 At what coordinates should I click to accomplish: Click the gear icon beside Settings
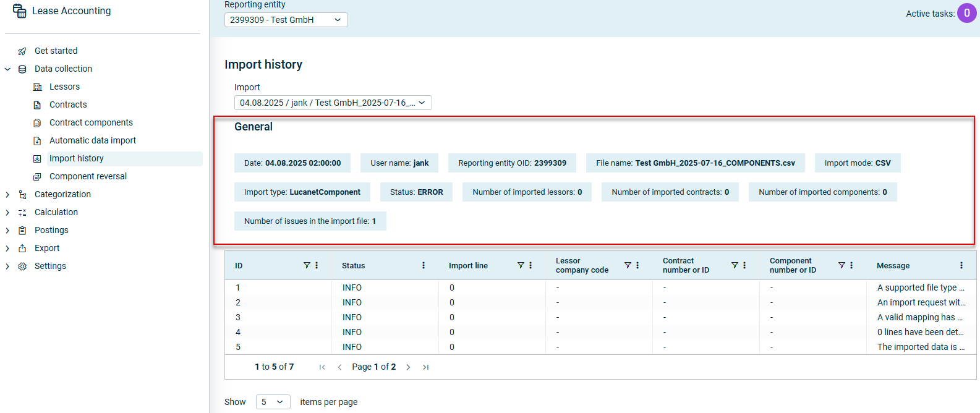tap(22, 266)
